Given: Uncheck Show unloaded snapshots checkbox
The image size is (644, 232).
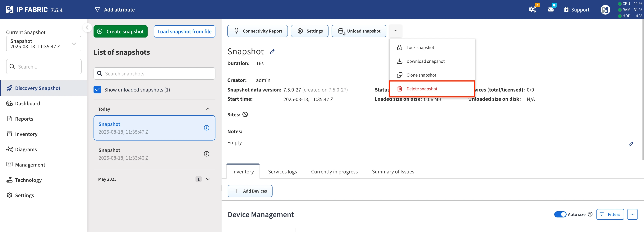Looking at the screenshot, I should pos(97,90).
